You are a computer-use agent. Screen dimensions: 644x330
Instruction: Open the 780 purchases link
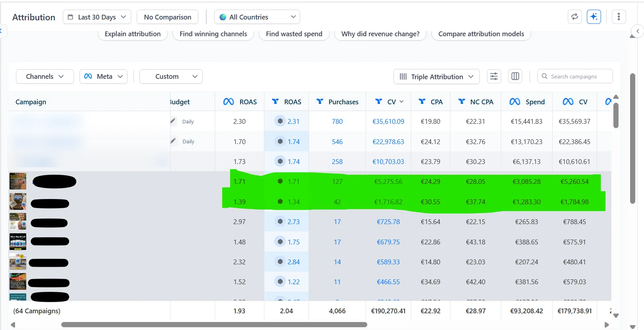(x=337, y=121)
